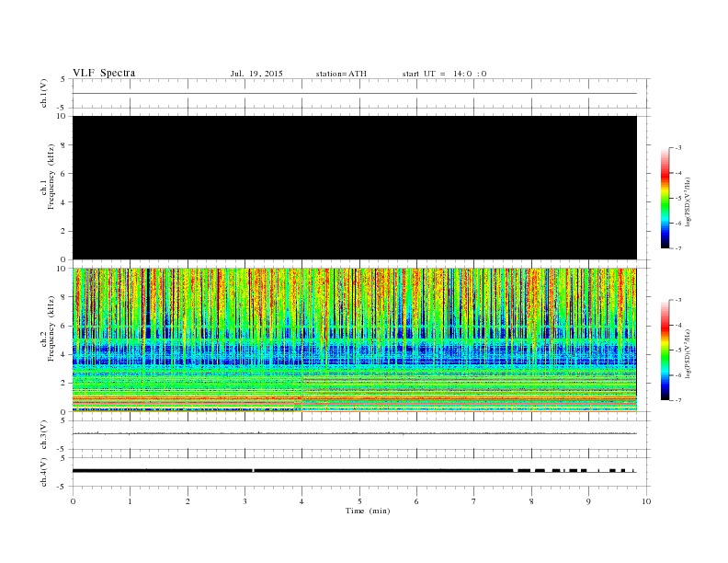Click time axis tick label '1'
This screenshot has height=563, width=728.
[x=130, y=501]
